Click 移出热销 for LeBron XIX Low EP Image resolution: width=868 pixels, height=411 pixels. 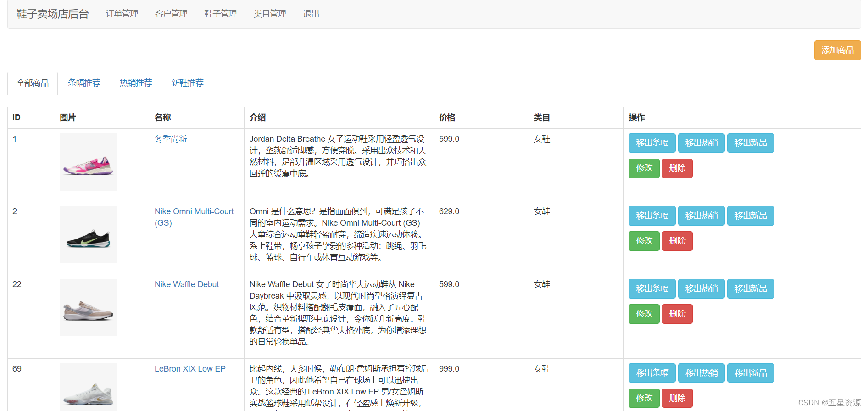701,373
